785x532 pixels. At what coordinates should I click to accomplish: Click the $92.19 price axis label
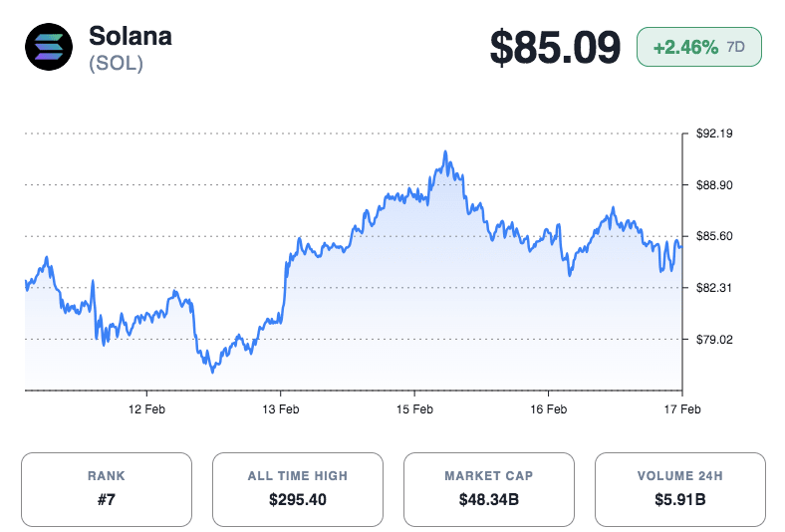[x=713, y=133]
